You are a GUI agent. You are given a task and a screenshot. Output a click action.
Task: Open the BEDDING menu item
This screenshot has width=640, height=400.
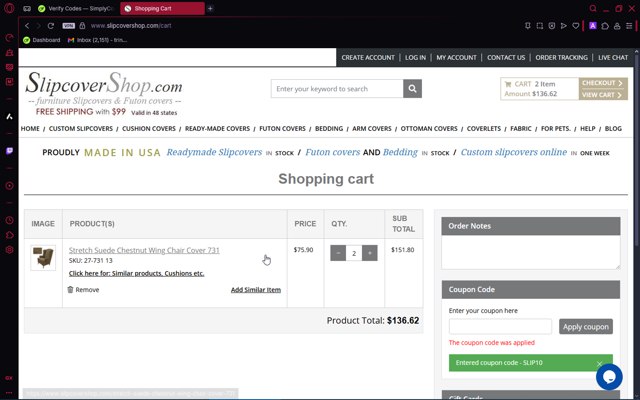329,129
